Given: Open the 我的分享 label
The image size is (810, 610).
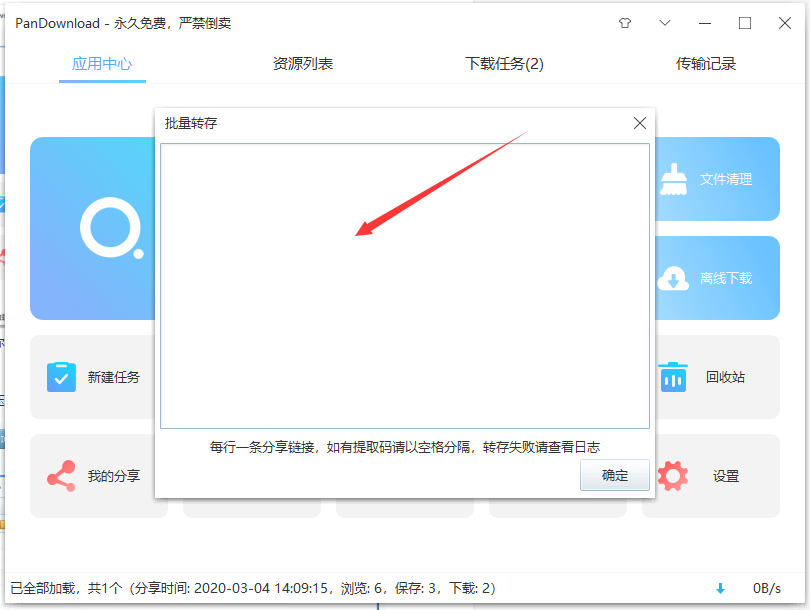Looking at the screenshot, I should click(114, 476).
